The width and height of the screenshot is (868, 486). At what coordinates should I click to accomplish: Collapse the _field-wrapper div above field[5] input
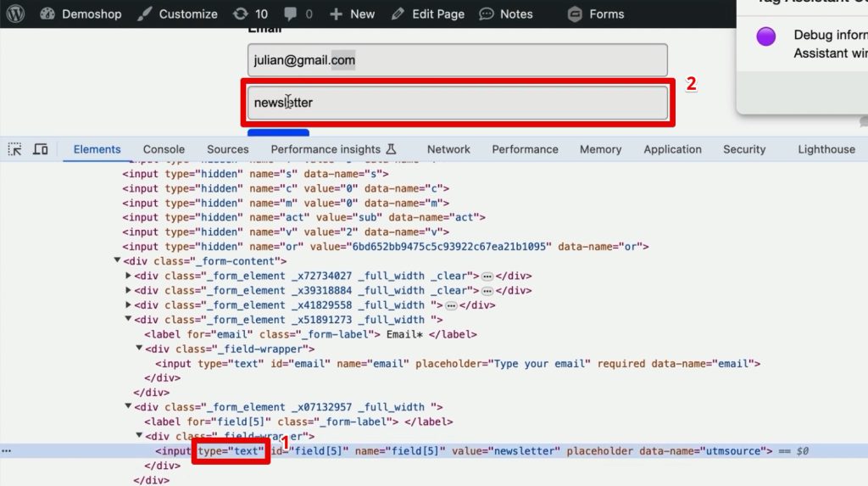click(139, 435)
